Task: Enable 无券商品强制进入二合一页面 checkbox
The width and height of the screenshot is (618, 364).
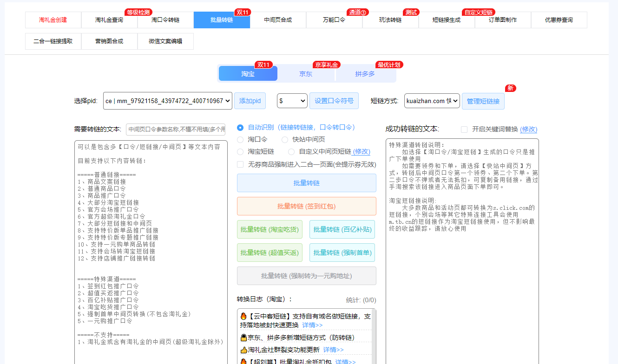Action: [x=240, y=164]
